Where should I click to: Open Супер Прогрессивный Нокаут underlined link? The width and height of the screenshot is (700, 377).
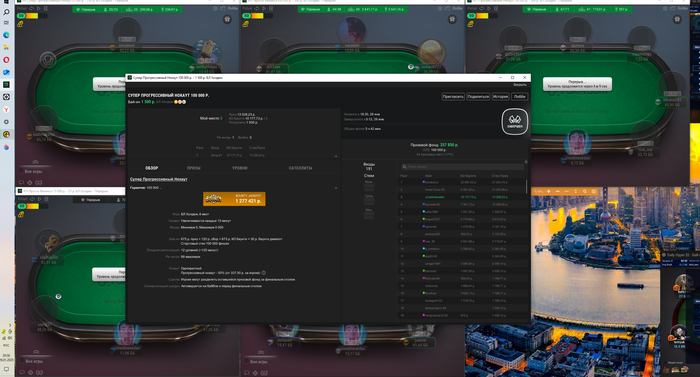(x=158, y=179)
